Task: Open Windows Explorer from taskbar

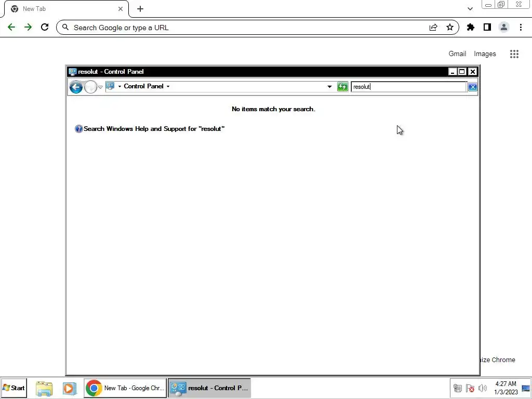Action: (x=44, y=388)
